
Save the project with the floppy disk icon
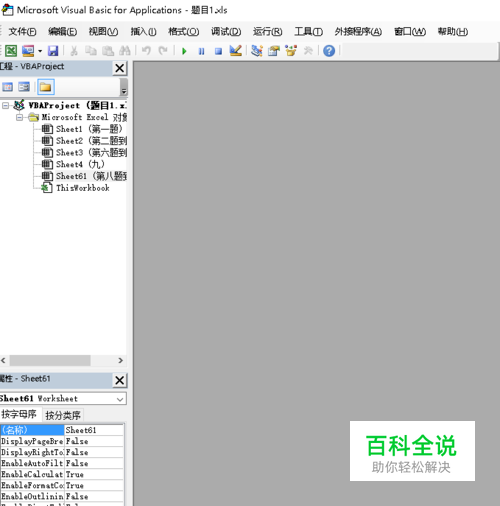[x=53, y=51]
